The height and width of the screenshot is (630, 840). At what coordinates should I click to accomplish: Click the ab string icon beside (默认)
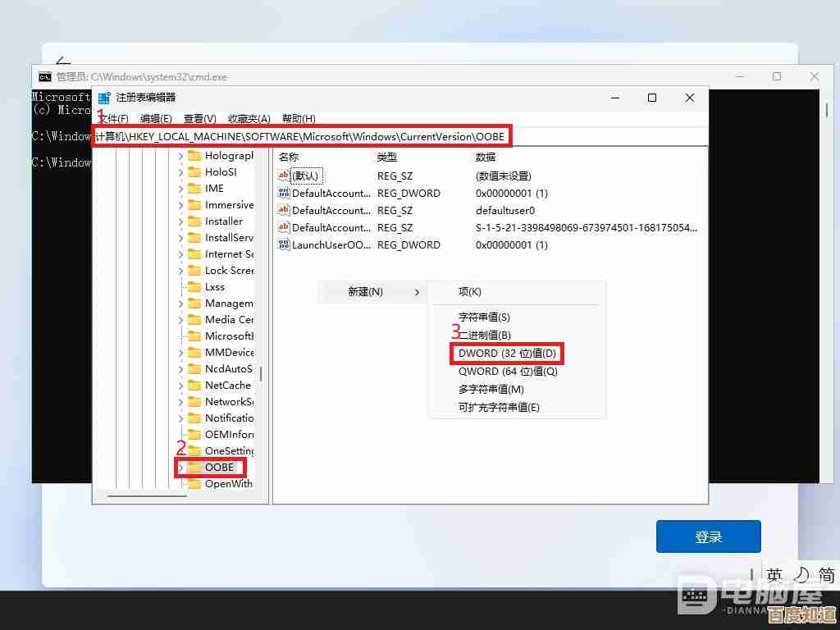point(283,176)
